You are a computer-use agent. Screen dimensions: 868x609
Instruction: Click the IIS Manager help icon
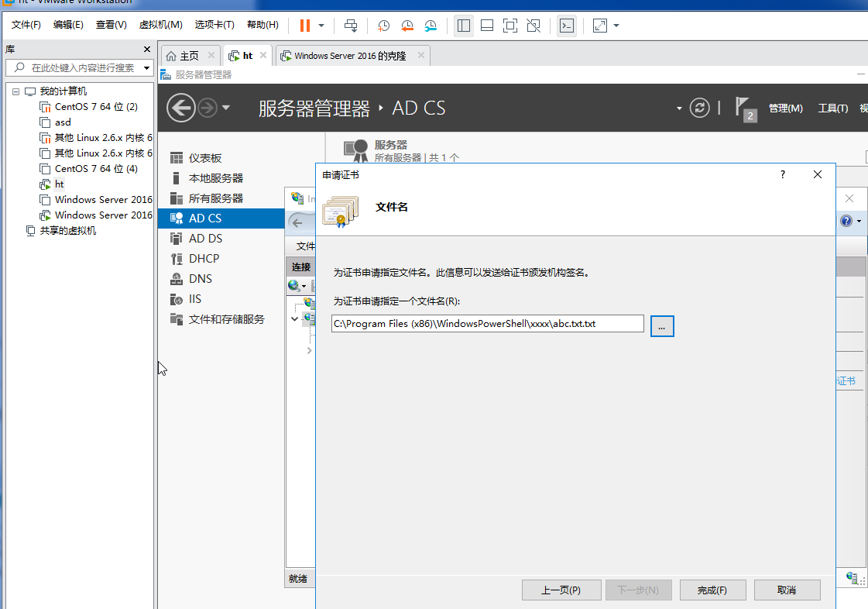[846, 221]
